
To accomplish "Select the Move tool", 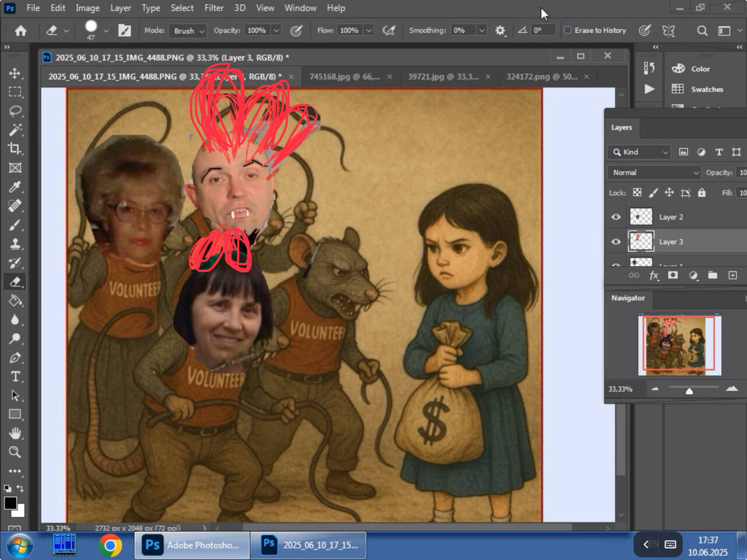I will (x=15, y=73).
